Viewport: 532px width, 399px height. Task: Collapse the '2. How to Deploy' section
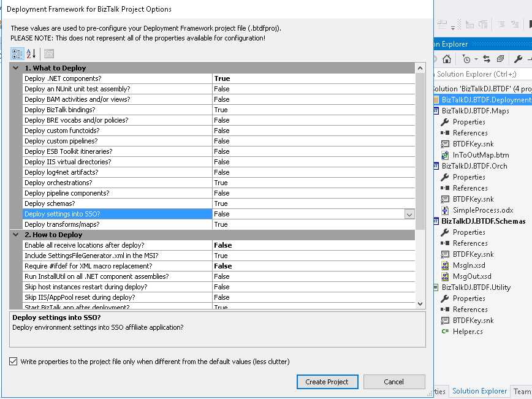(15, 234)
